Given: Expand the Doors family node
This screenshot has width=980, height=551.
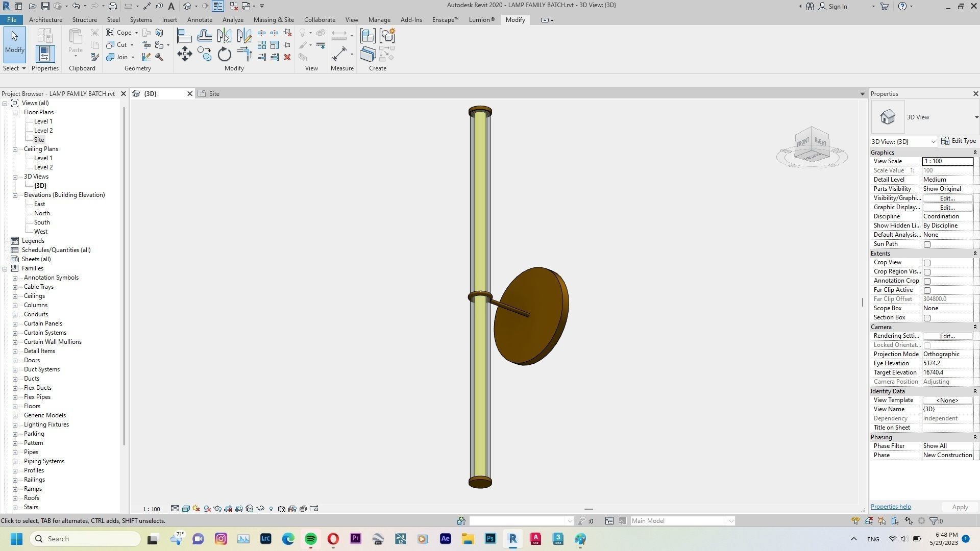Looking at the screenshot, I should 15,360.
